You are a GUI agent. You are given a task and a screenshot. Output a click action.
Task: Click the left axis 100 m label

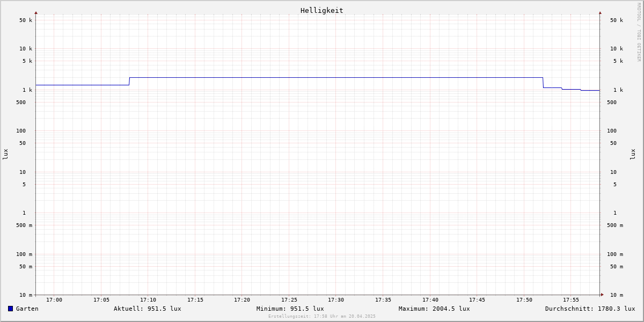(x=24, y=254)
